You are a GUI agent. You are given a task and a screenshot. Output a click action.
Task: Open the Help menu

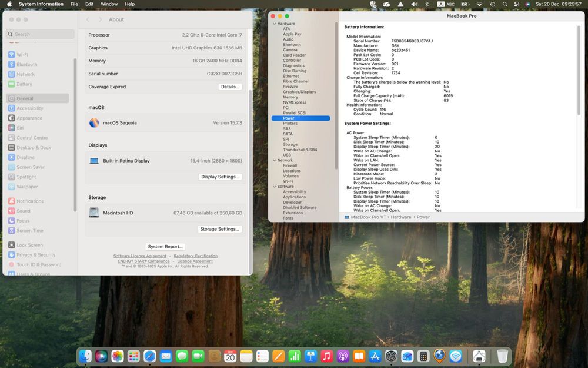coord(130,4)
